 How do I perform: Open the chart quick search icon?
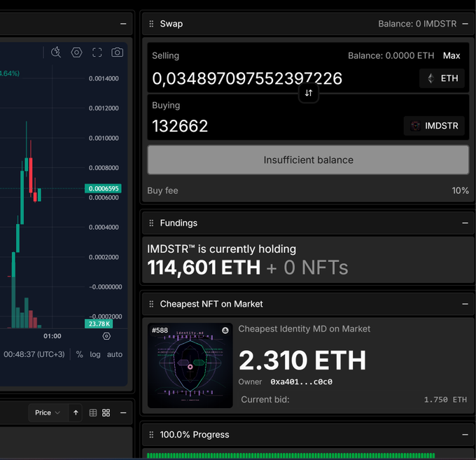click(x=56, y=53)
